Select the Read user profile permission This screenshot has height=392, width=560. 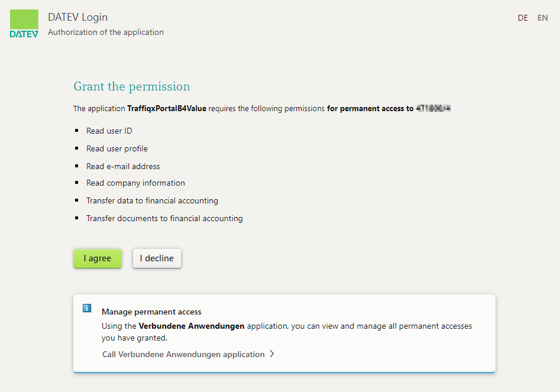(x=117, y=148)
